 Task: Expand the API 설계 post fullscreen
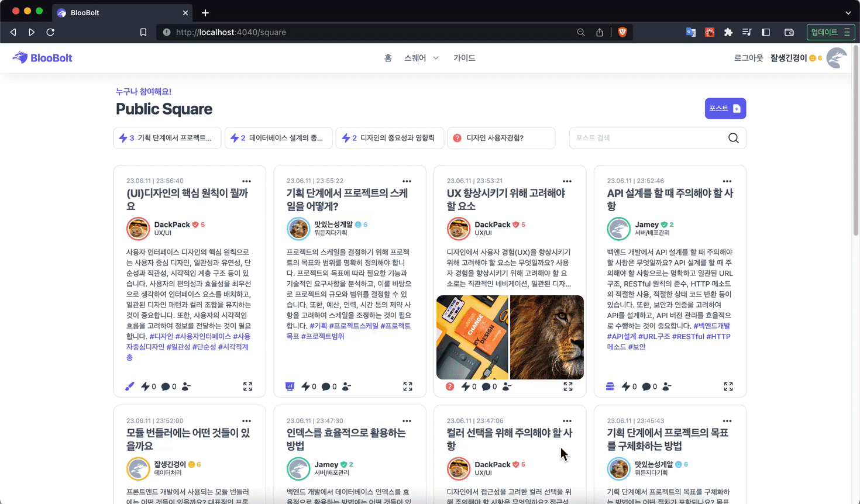pos(728,386)
